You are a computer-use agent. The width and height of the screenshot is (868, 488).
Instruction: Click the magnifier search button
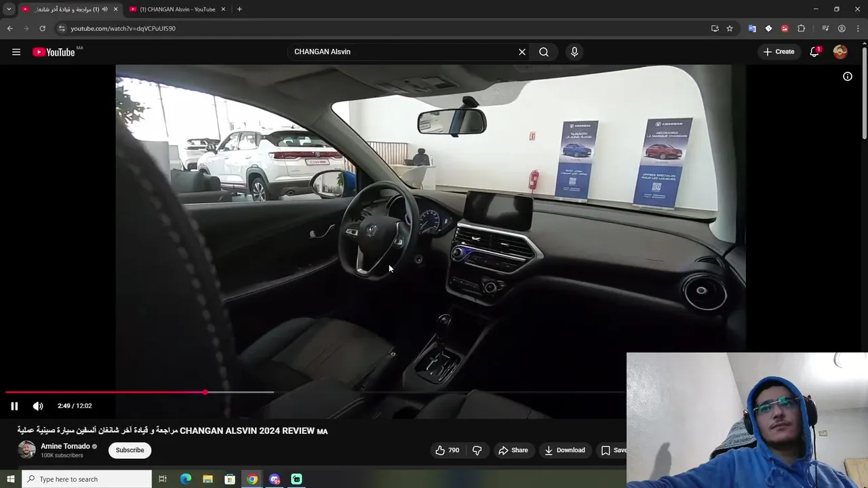click(544, 52)
